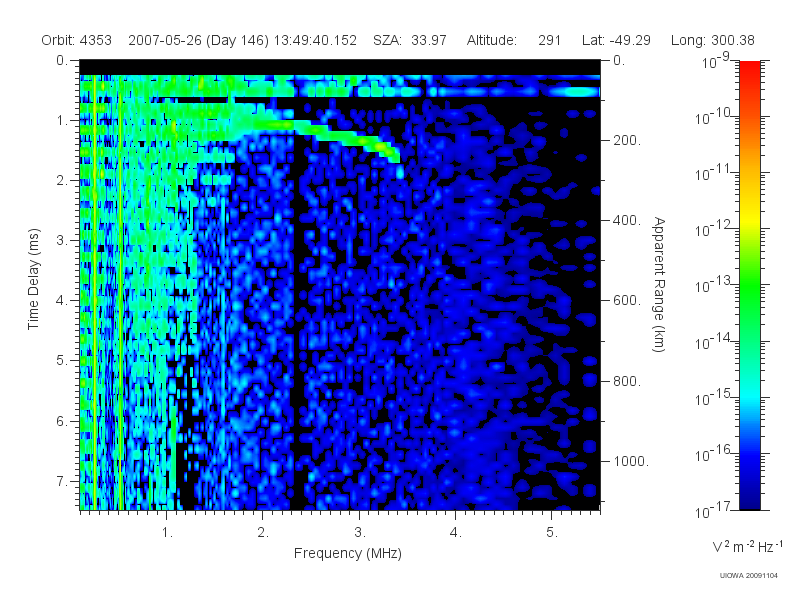Click the '10^-13' color scale label
Image resolution: width=800 pixels, height=600 pixels.
pos(714,285)
